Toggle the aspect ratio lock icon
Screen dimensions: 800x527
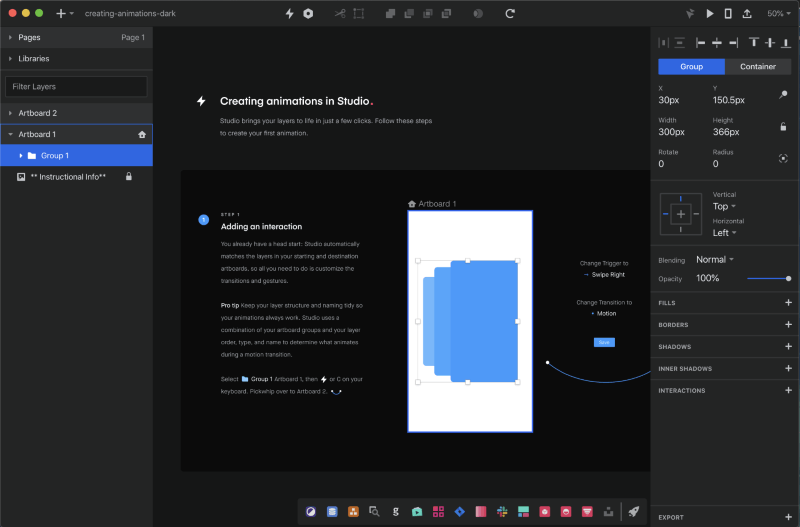point(783,127)
